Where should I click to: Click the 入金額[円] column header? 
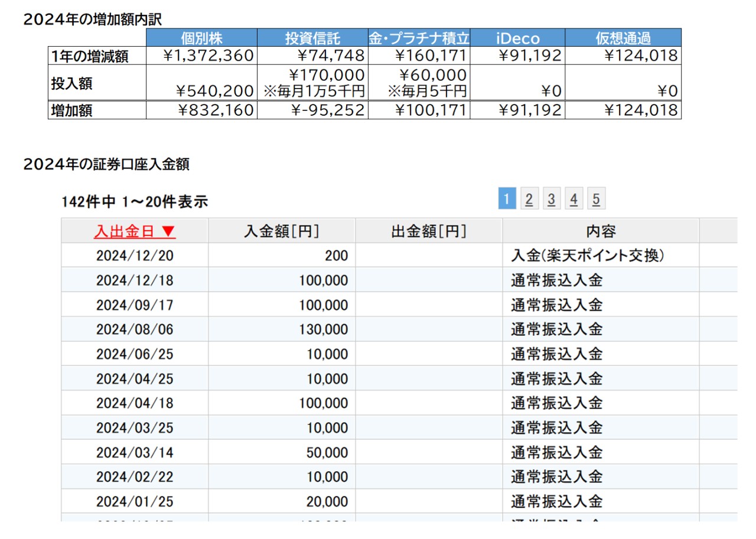point(282,231)
